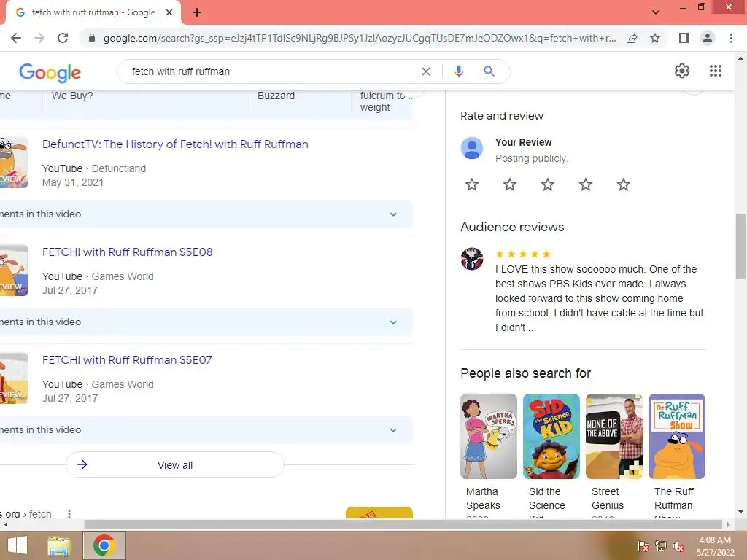Click the Chrome taskbar icon
747x560 pixels.
coord(104,545)
